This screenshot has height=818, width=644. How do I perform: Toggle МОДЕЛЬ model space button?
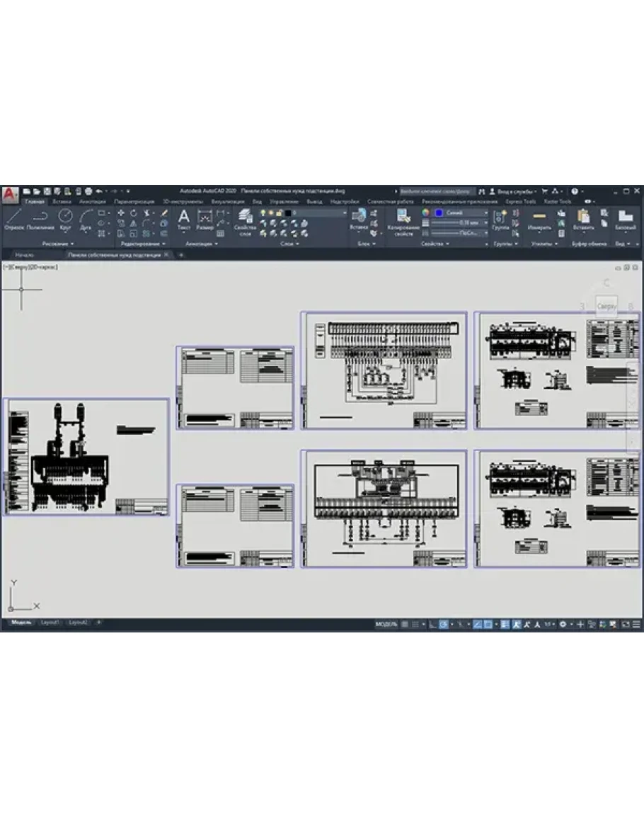(386, 624)
